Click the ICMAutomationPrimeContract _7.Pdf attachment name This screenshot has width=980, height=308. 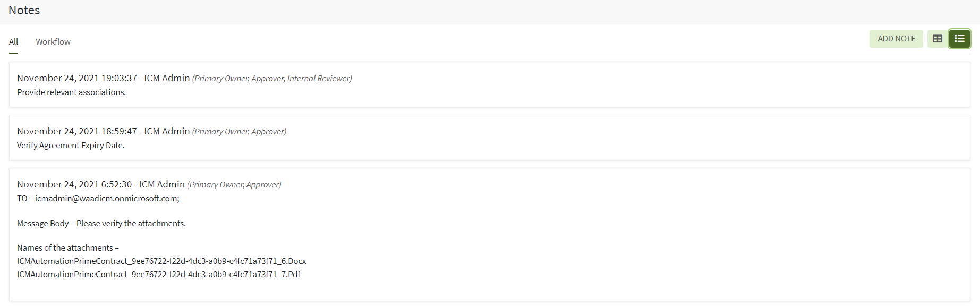pyautogui.click(x=159, y=275)
